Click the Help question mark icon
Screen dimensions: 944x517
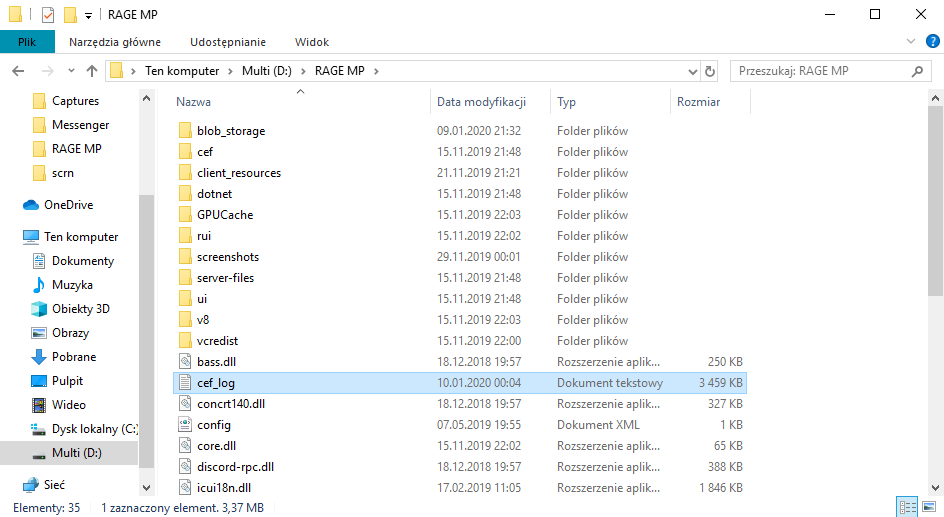pos(933,42)
